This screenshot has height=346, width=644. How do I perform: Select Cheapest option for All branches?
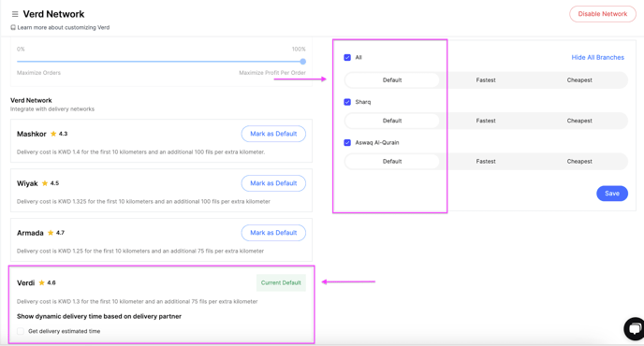coord(579,80)
